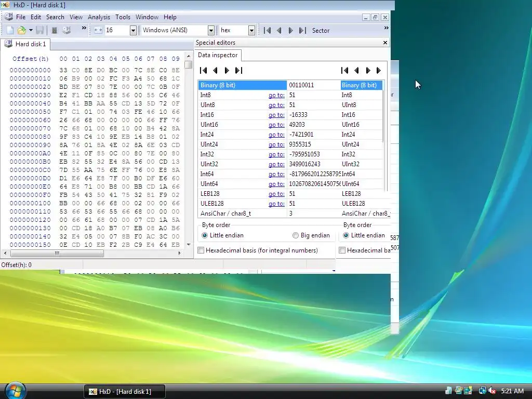Click next-byte arrow under Data inspector tab

pyautogui.click(x=227, y=70)
